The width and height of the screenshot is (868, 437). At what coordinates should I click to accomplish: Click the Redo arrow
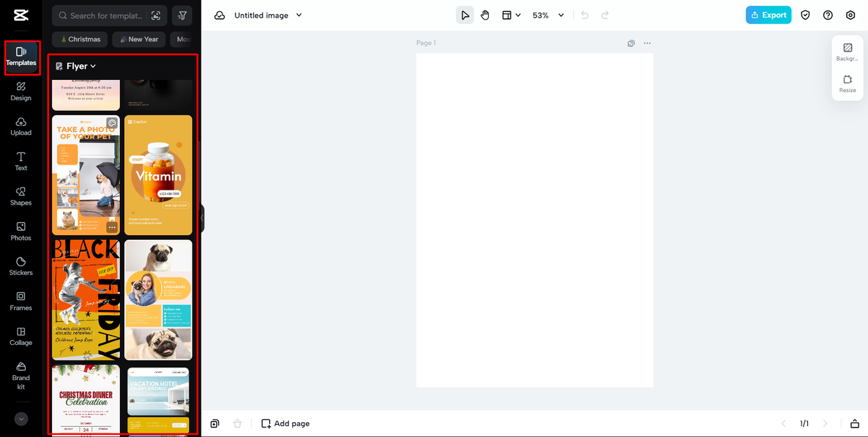[605, 15]
